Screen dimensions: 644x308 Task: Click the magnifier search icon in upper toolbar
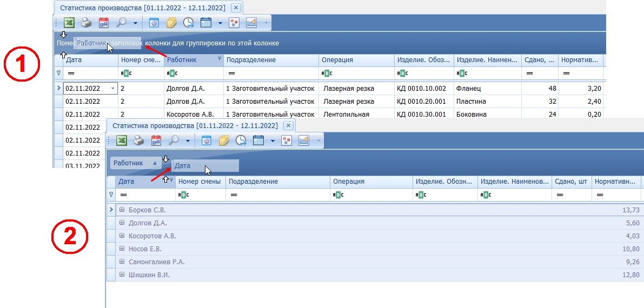tap(121, 23)
